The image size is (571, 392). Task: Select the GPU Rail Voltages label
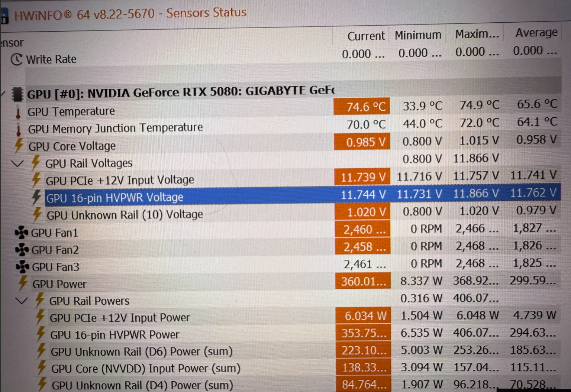point(89,163)
